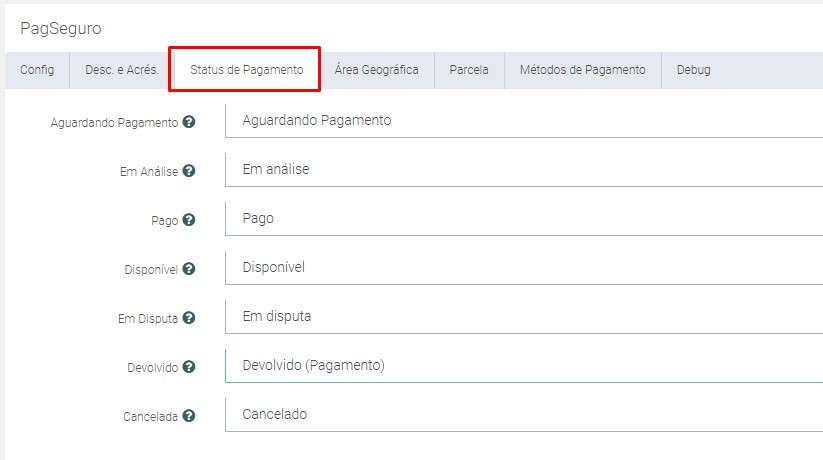This screenshot has height=460, width=823.
Task: Click help icon beside Aguardando Pagamento label
Action: [189, 122]
